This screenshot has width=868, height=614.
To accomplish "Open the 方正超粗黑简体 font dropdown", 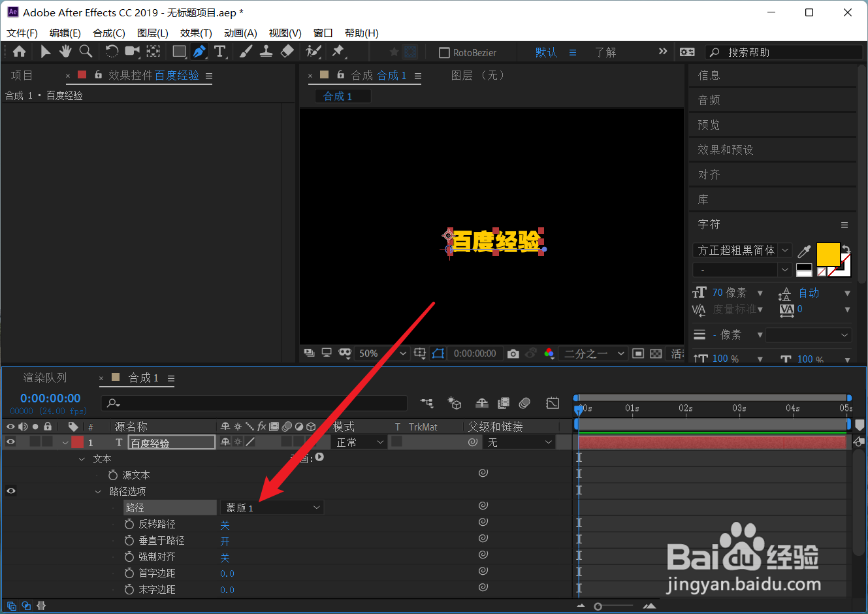I will point(743,251).
